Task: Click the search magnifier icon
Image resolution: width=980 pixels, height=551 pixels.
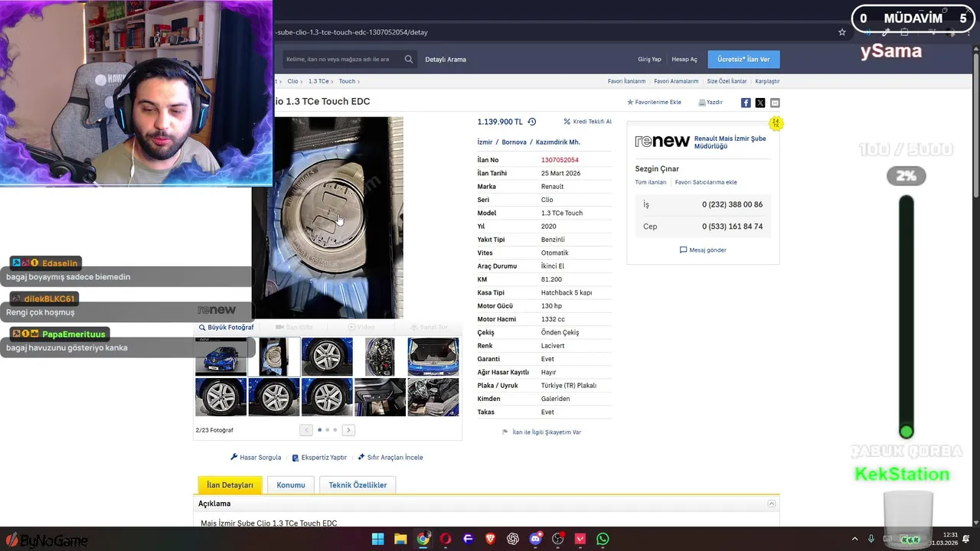Action: pyautogui.click(x=409, y=59)
